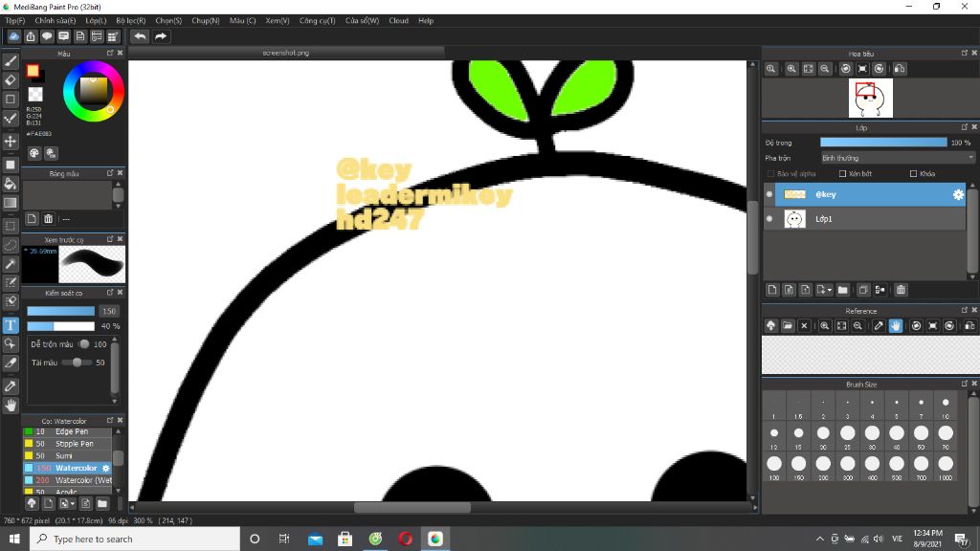
Task: Select the Lasso selection tool
Action: click(11, 245)
